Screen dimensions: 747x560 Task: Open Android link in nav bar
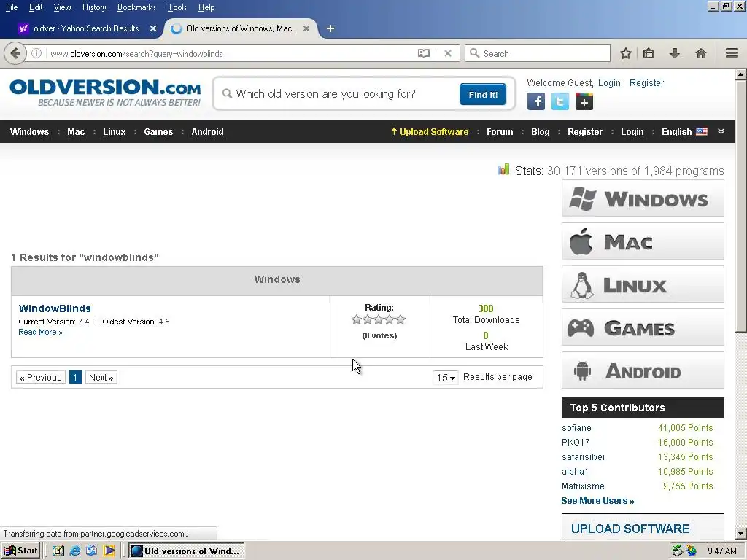pyautogui.click(x=207, y=132)
